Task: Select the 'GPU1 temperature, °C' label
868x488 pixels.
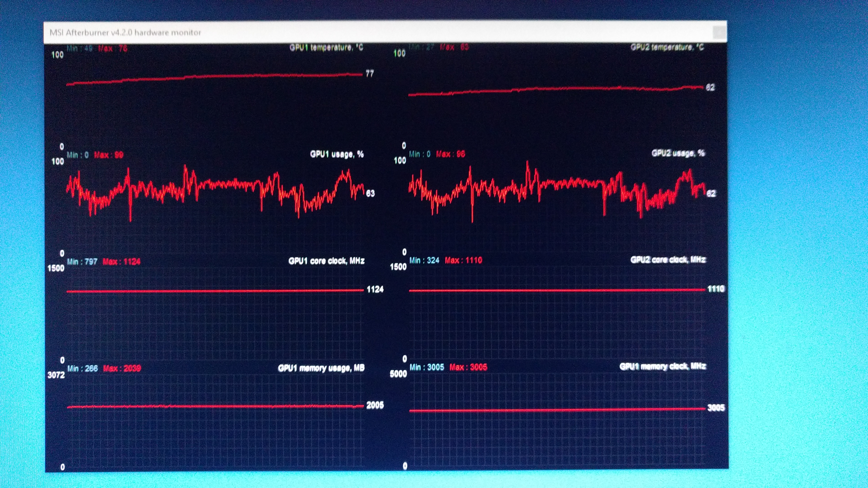Action: (326, 47)
